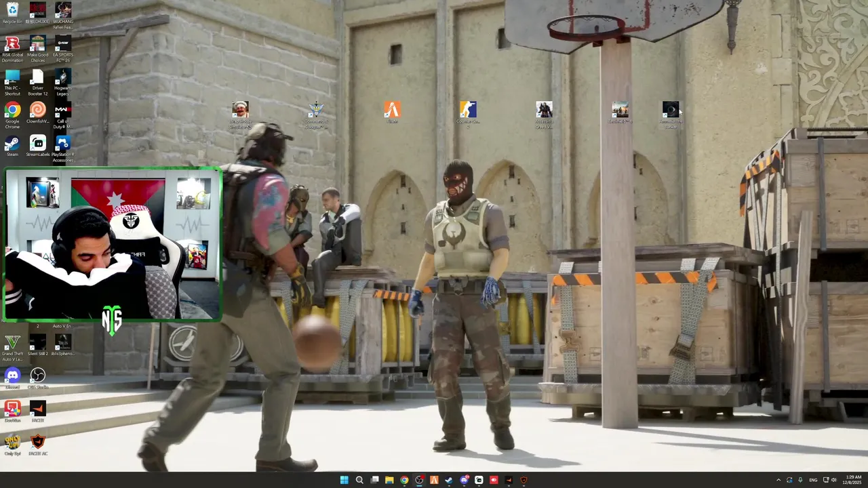Launch Only Up! desktop shortcut

coord(12,445)
